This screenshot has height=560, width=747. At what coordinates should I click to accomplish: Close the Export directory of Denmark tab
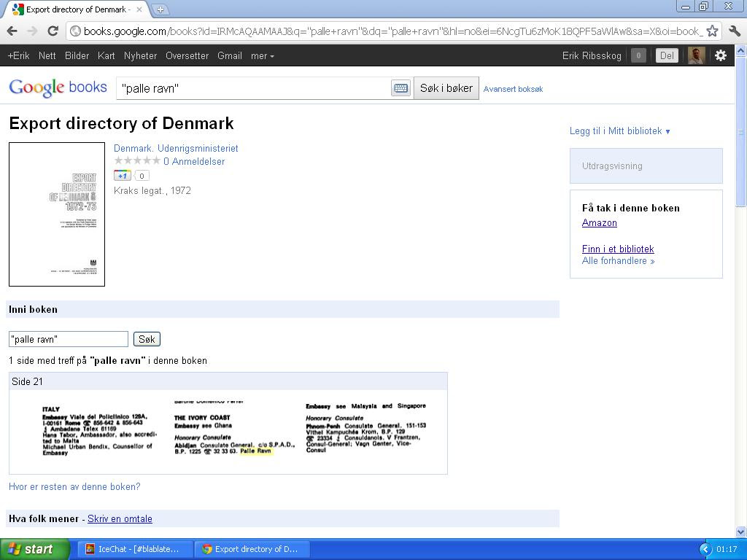[x=139, y=9]
